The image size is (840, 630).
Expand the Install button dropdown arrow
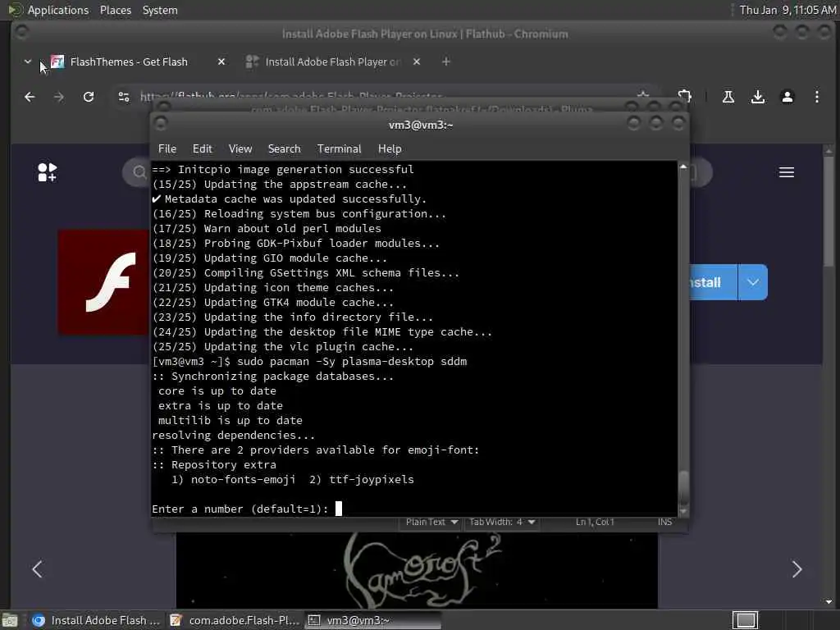pos(753,282)
